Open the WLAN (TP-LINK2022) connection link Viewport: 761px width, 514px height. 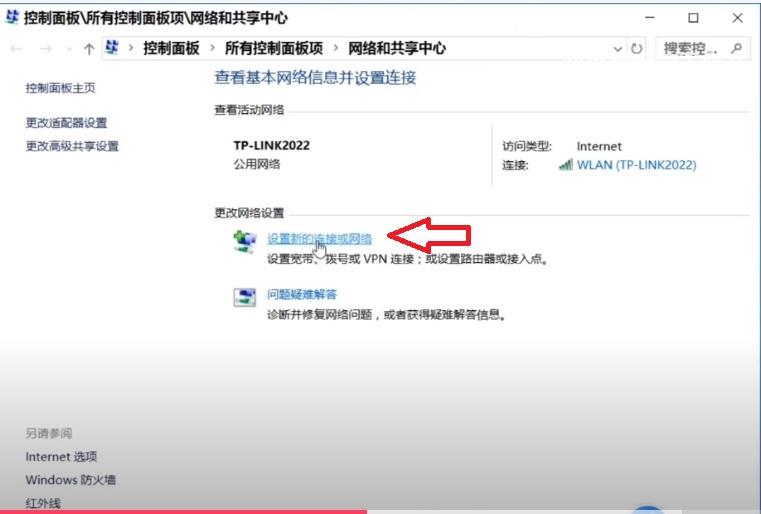636,165
